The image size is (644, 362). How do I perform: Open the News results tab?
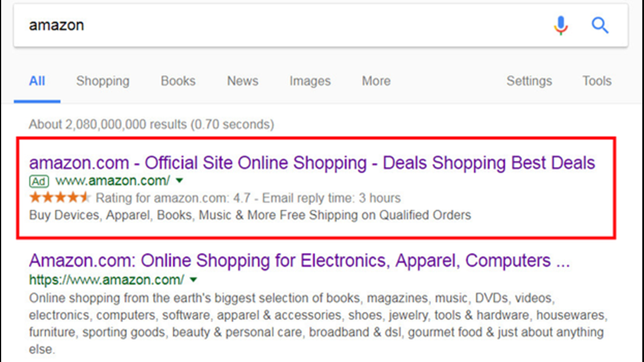point(242,81)
